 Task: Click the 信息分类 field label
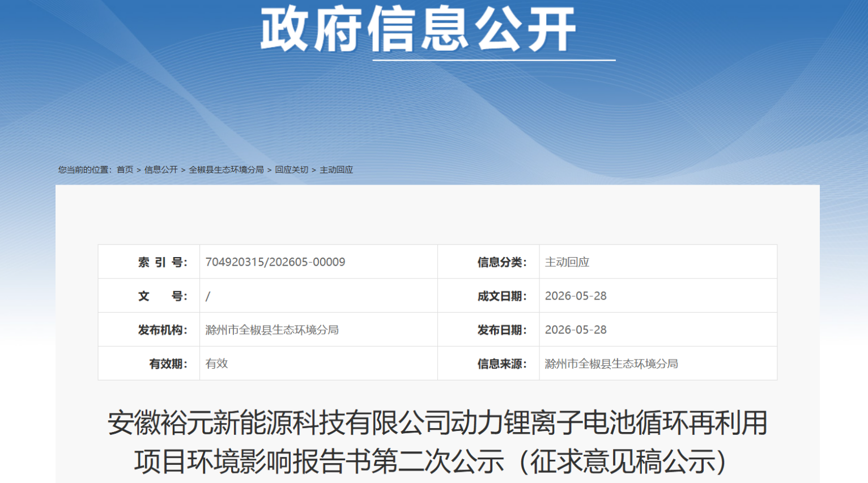coord(502,262)
